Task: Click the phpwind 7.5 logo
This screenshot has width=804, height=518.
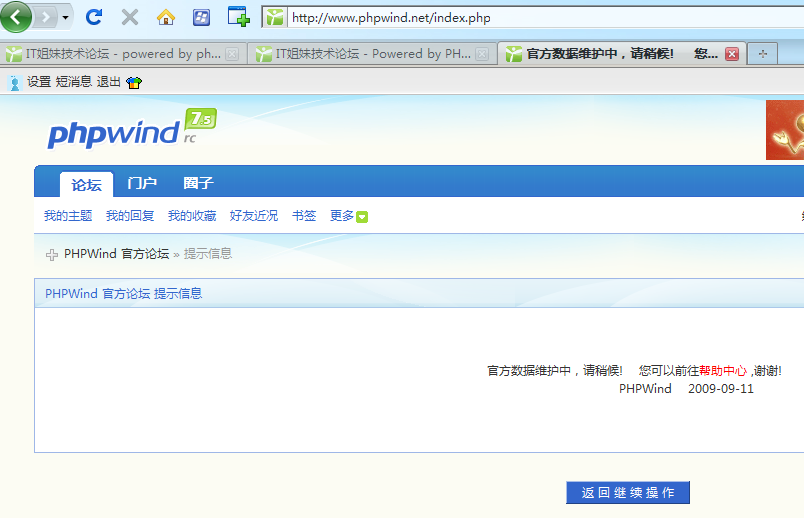Action: (132, 129)
